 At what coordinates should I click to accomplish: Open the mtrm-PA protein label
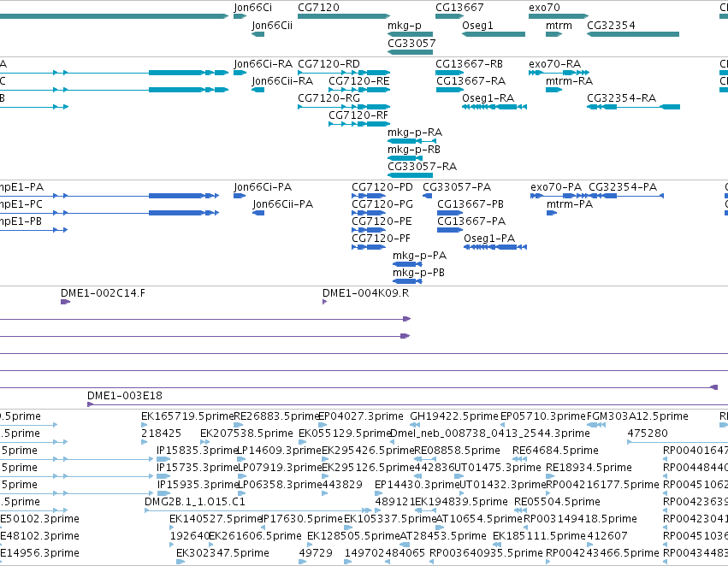(x=570, y=204)
